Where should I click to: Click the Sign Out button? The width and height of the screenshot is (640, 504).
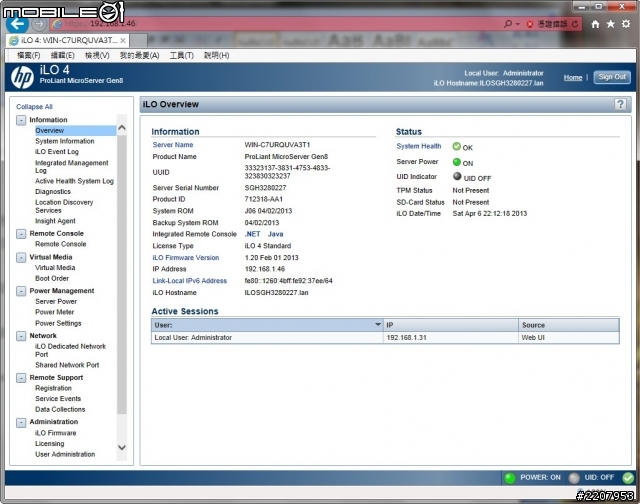tap(612, 77)
